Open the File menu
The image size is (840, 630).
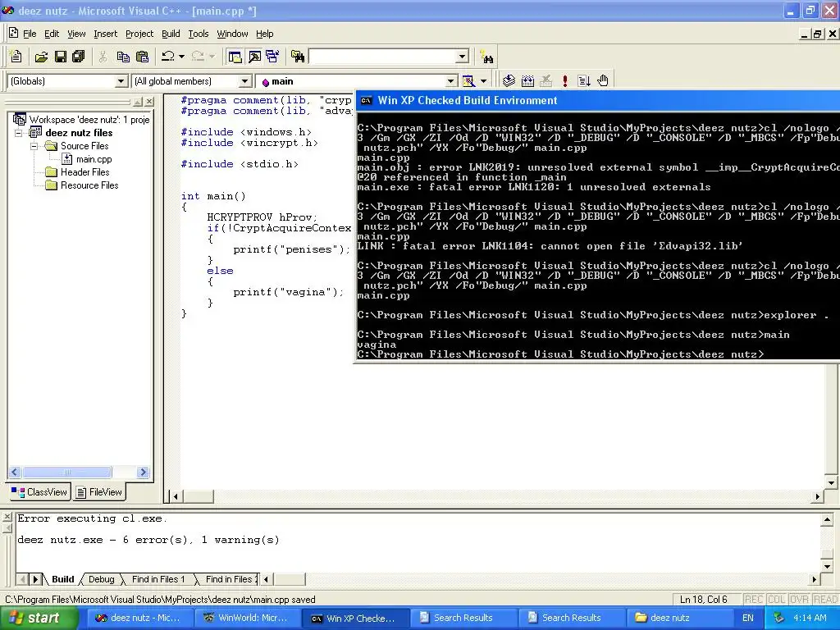(x=30, y=34)
